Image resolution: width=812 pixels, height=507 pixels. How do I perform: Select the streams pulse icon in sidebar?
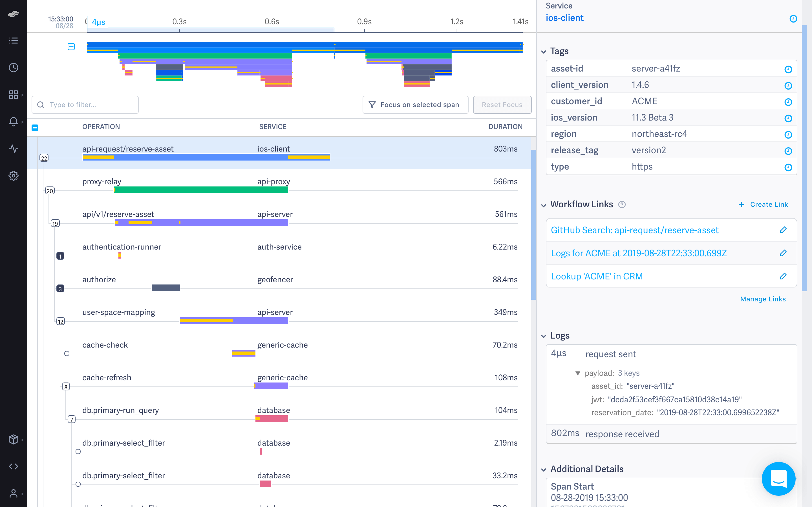[14, 149]
